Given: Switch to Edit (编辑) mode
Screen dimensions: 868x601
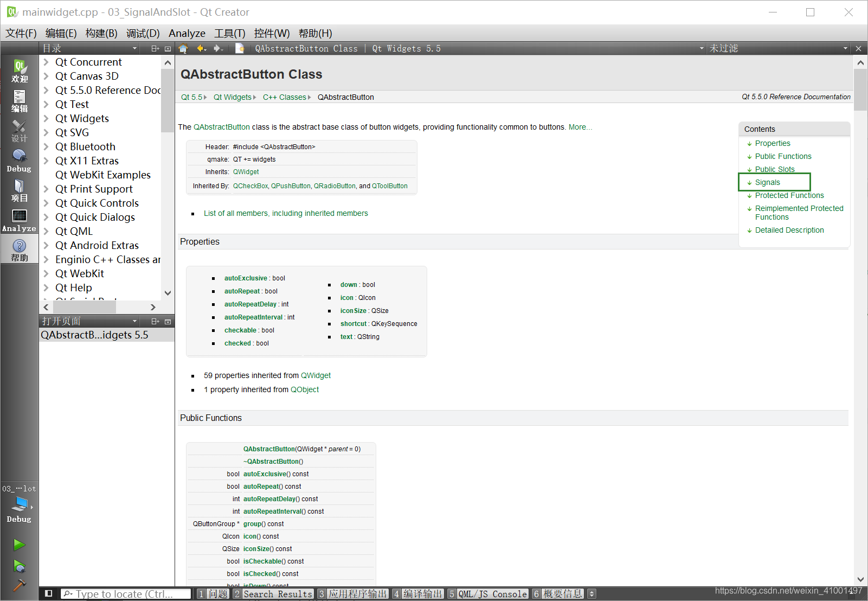Looking at the screenshot, I should point(20,101).
